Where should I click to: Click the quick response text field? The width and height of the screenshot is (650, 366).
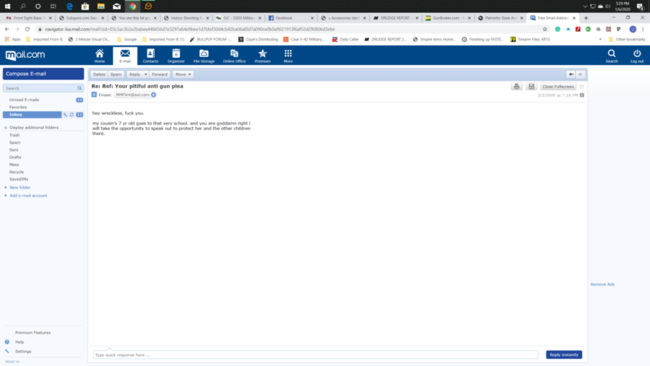pyautogui.click(x=315, y=355)
